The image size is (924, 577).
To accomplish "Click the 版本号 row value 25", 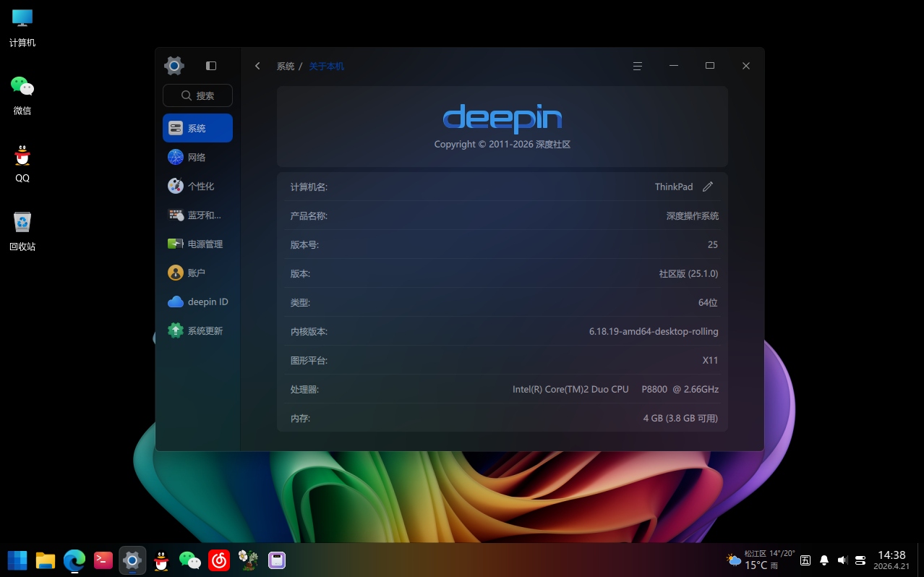I will point(713,244).
